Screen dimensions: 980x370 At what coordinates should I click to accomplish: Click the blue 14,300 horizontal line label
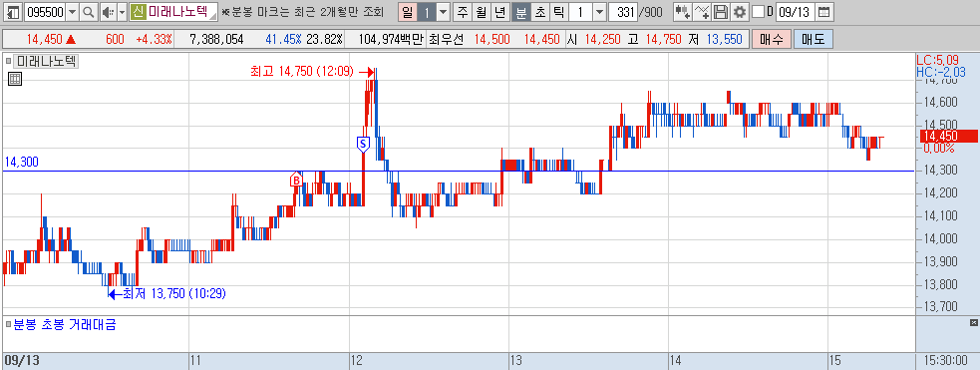tap(22, 162)
